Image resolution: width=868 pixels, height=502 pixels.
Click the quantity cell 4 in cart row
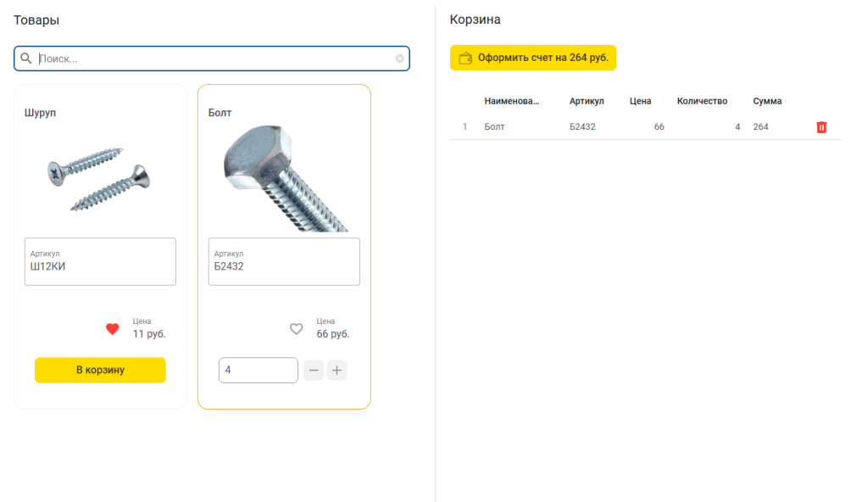click(x=737, y=127)
